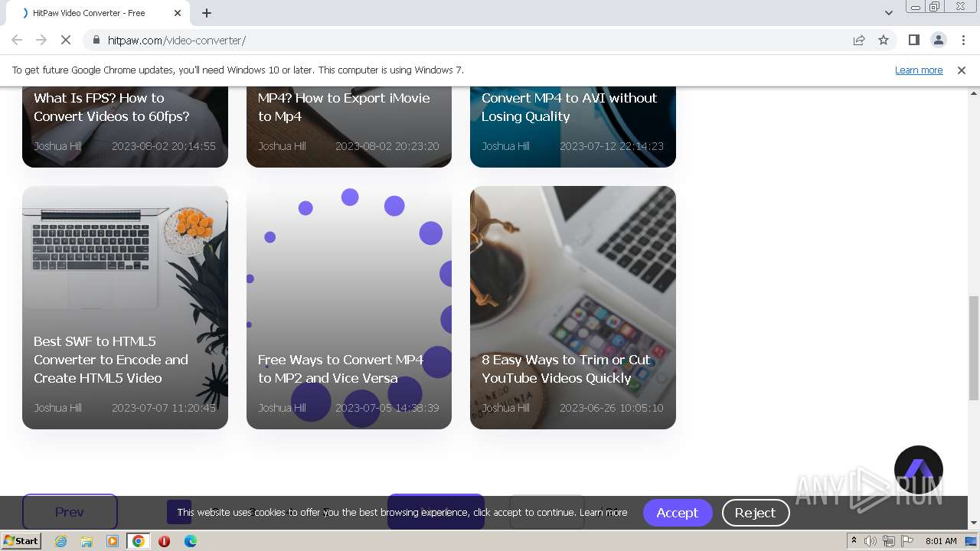Click the scrollbar down arrow
Viewport: 980px width, 551px height.
974,523
